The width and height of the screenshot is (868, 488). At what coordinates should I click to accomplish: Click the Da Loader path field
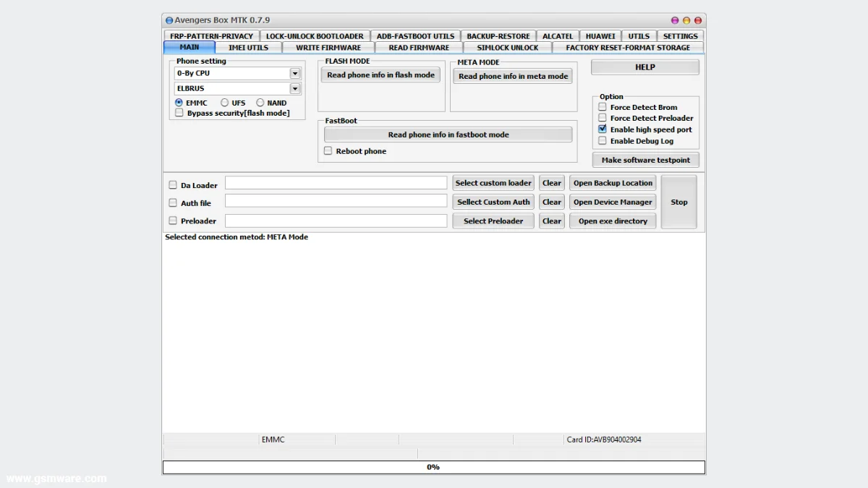click(336, 183)
